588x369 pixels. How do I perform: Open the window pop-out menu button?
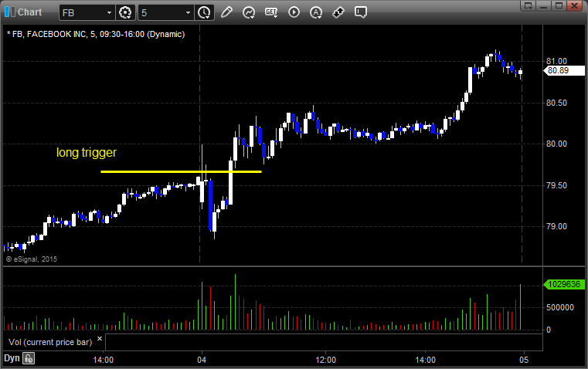529,5
